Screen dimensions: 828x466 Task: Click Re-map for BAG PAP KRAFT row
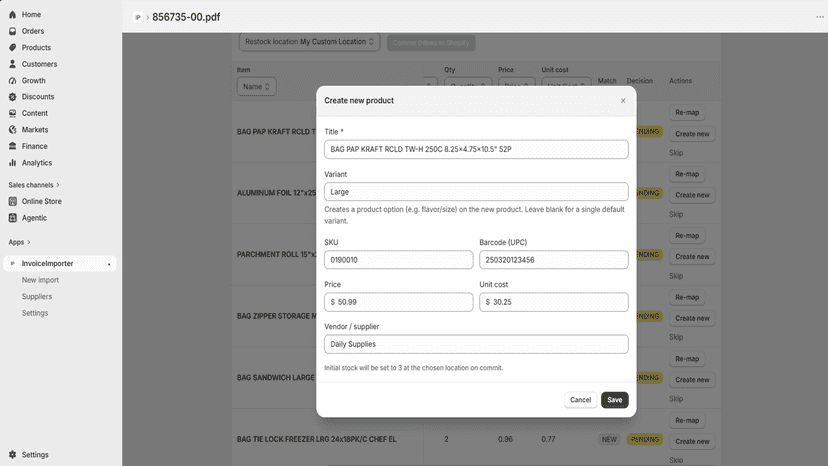(687, 113)
